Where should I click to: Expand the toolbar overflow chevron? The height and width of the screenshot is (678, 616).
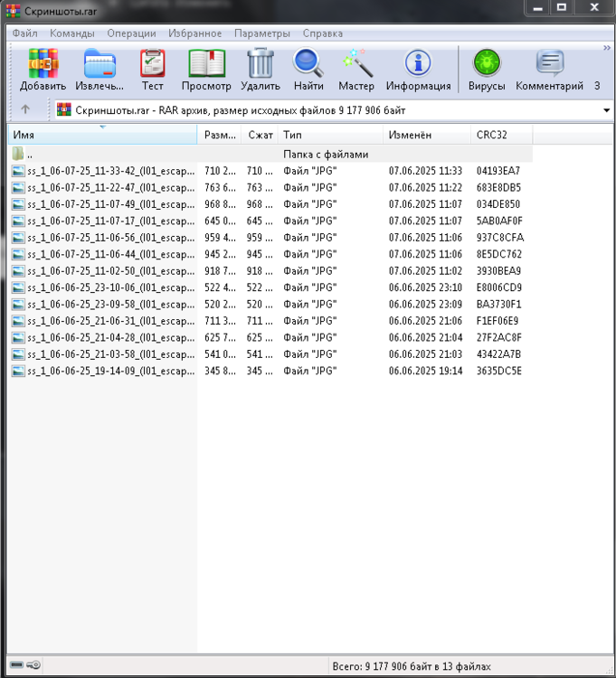pos(607,49)
